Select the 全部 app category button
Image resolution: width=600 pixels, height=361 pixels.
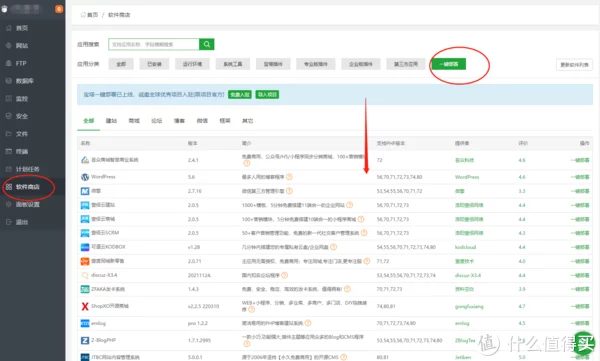point(121,64)
